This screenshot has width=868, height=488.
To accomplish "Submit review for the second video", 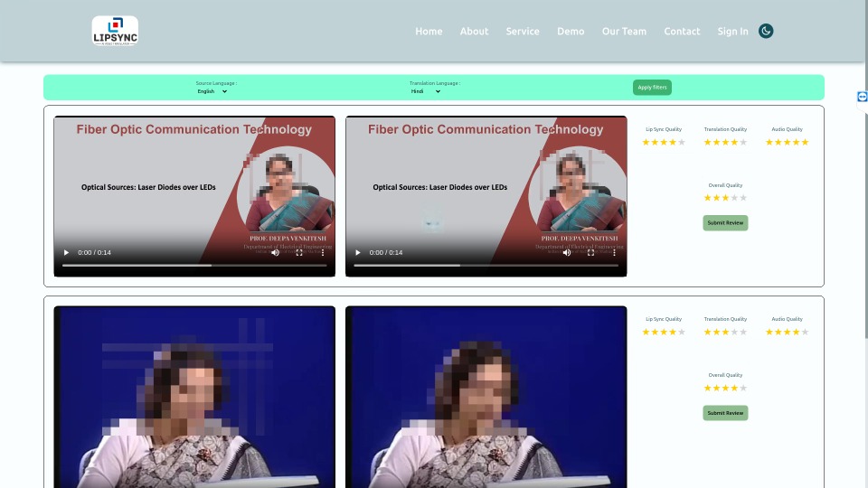I will point(725,413).
